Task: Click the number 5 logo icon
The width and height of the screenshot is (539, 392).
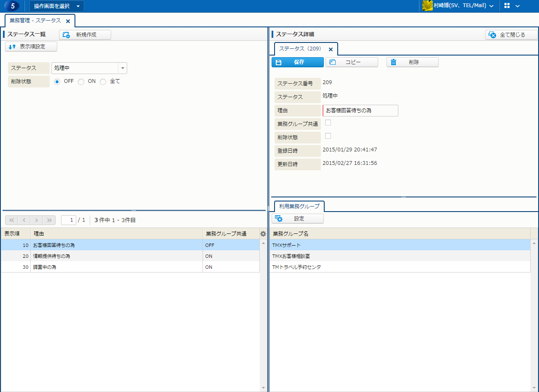Action: tap(13, 6)
